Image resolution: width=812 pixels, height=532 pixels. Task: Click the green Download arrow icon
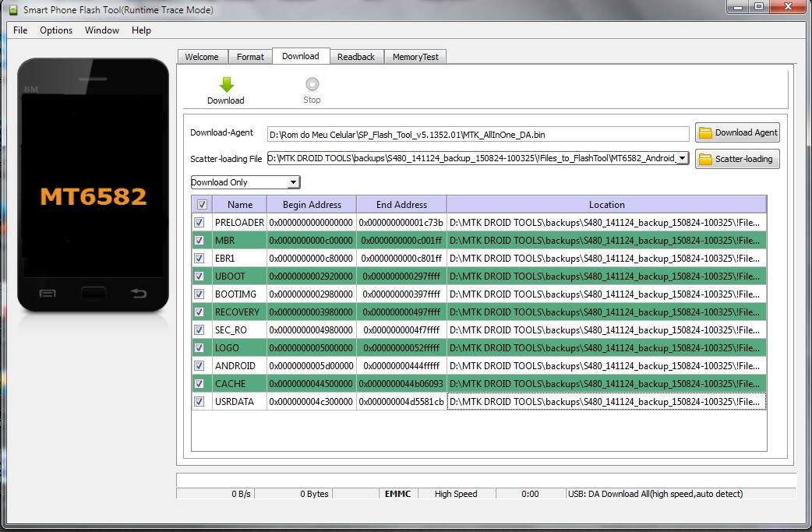[226, 84]
